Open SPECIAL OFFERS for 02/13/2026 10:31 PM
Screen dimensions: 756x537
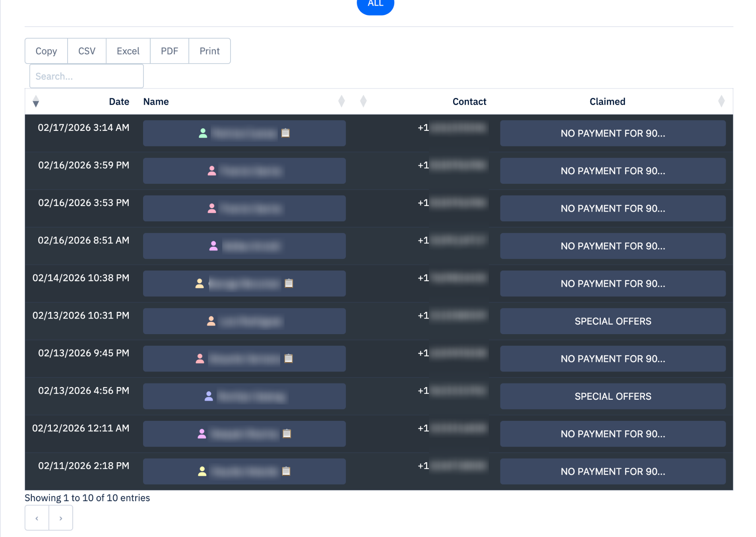click(613, 321)
